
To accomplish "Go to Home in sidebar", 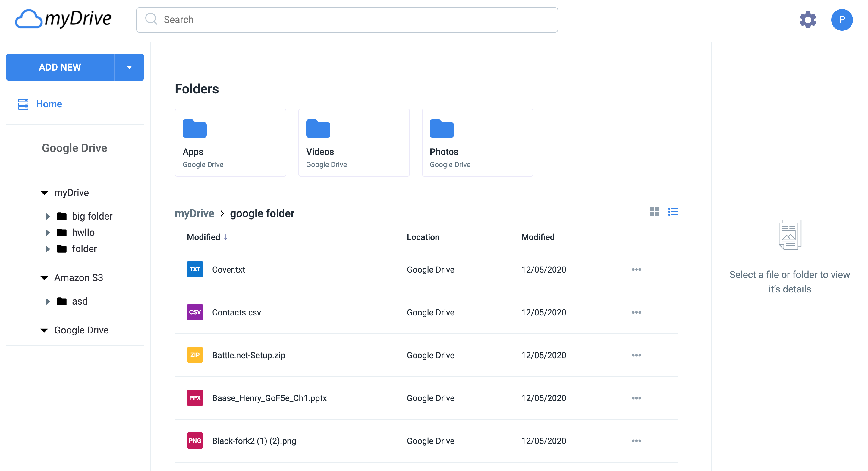I will point(49,104).
